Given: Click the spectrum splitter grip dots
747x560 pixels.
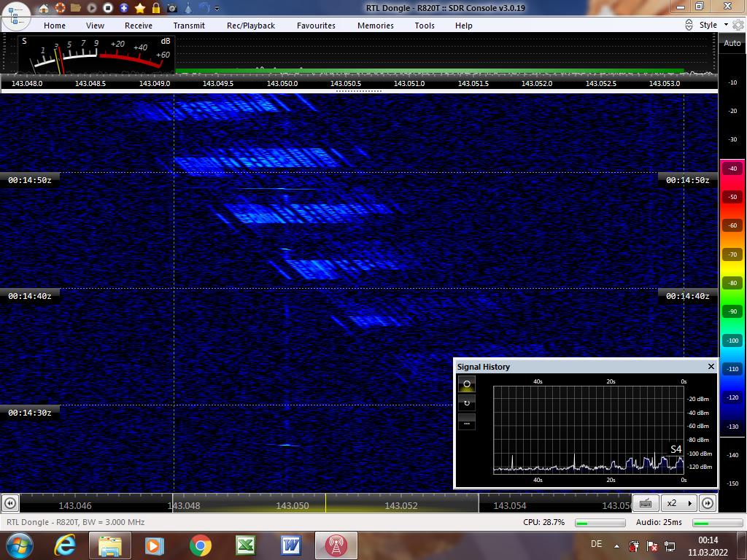Looking at the screenshot, I should click(359, 91).
